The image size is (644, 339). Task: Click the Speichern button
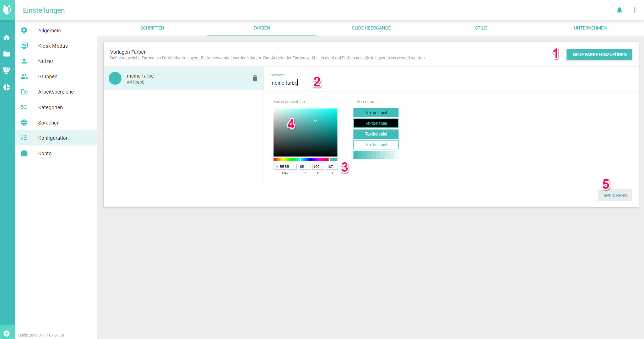(615, 195)
